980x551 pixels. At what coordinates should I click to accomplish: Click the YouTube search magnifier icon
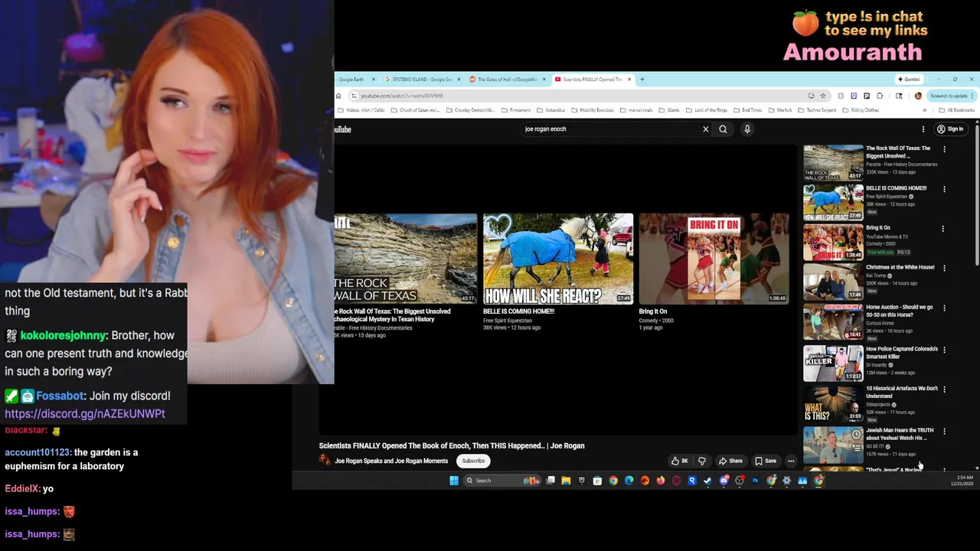pyautogui.click(x=723, y=129)
